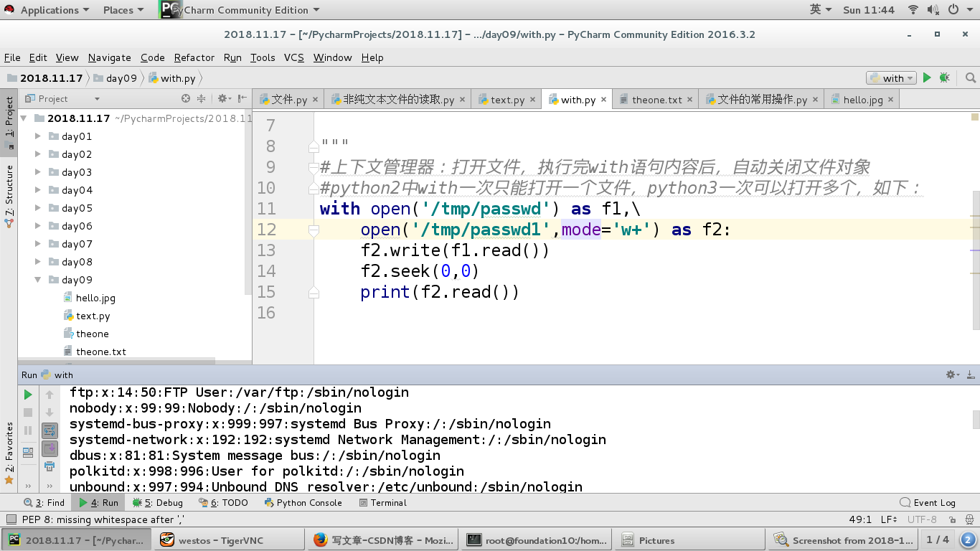This screenshot has width=980, height=551.
Task: Toggle the 1: Project side tool window
Action: click(x=9, y=121)
